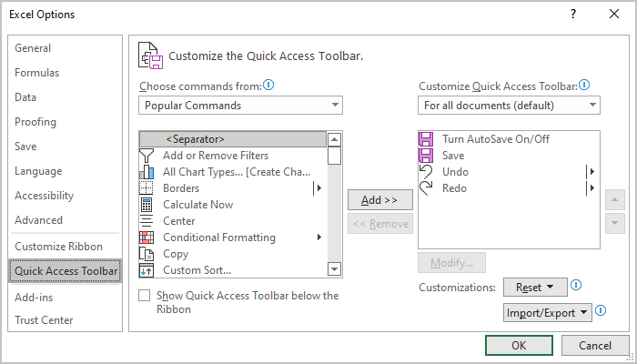The image size is (637, 364).
Task: Select the <Separator> list entry
Action: (x=233, y=139)
